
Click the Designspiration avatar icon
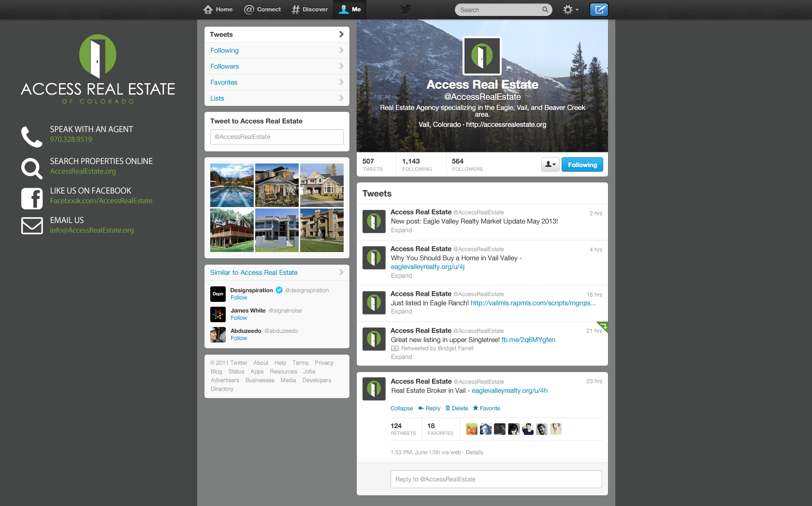(x=218, y=294)
